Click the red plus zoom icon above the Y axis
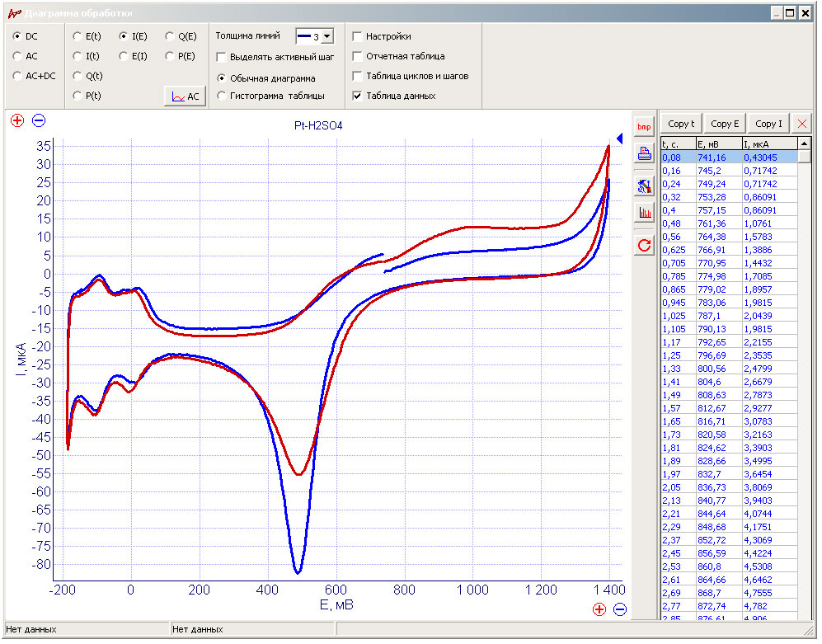Viewport: 822px width, 644px height. (x=17, y=120)
